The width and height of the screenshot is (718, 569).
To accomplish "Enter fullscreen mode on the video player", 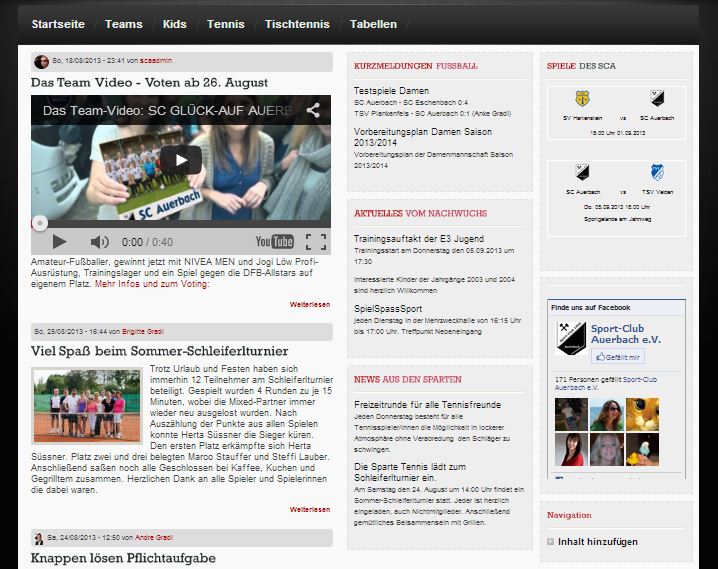I will (x=316, y=242).
